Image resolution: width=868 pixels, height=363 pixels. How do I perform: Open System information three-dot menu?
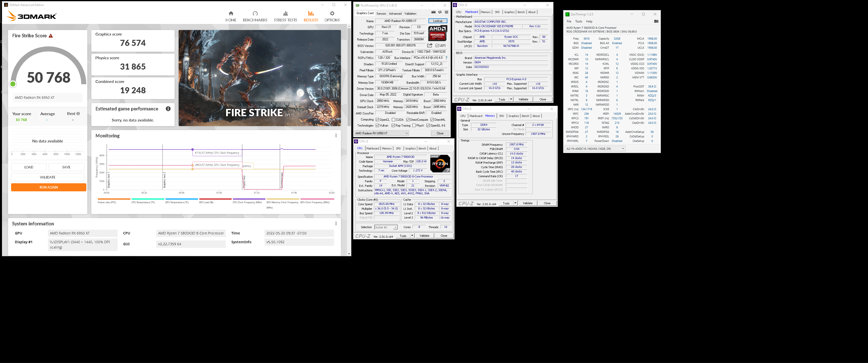pos(336,224)
